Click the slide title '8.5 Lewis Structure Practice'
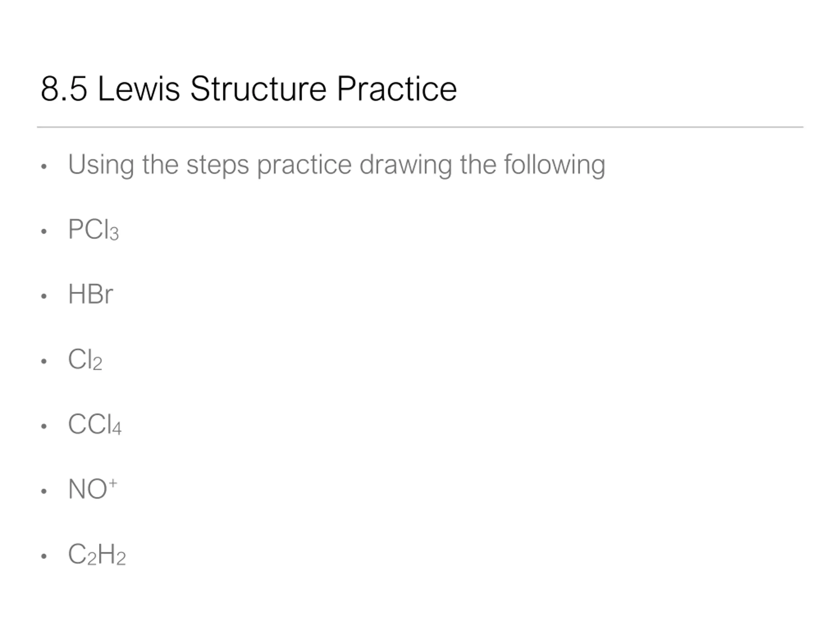Image resolution: width=840 pixels, height=630 pixels. click(x=249, y=89)
